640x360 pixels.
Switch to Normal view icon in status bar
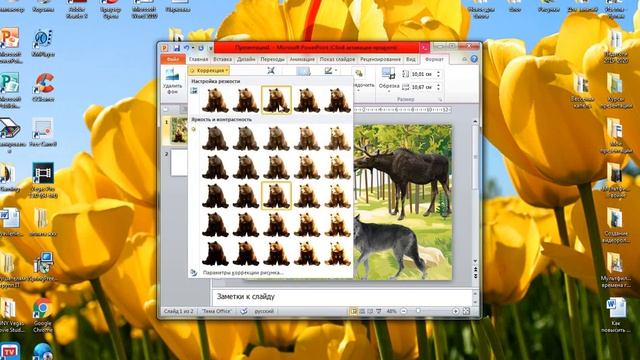(353, 311)
